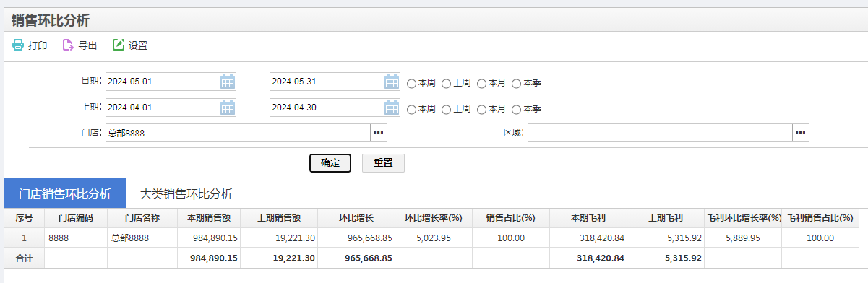Click the 确定 button
The height and width of the screenshot is (283, 868).
click(330, 163)
